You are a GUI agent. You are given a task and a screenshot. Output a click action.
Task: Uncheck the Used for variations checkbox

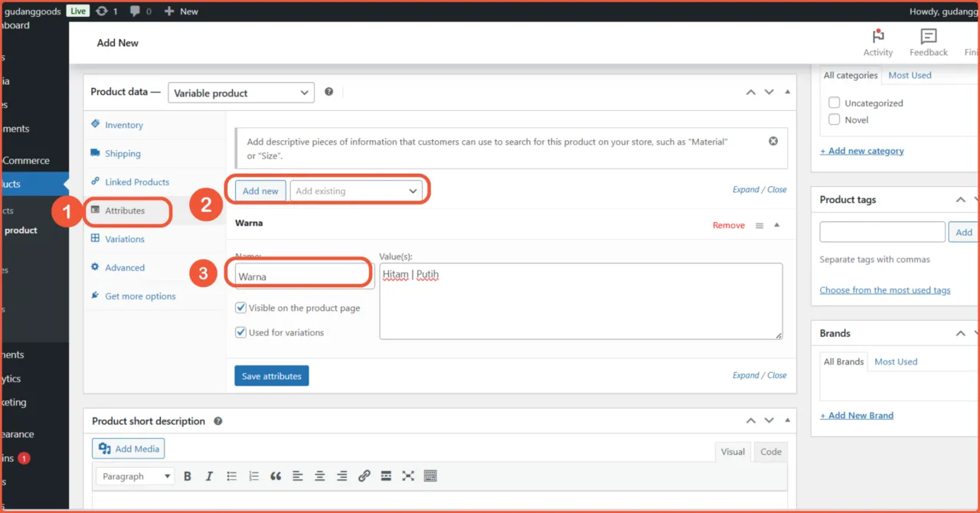pyautogui.click(x=240, y=332)
